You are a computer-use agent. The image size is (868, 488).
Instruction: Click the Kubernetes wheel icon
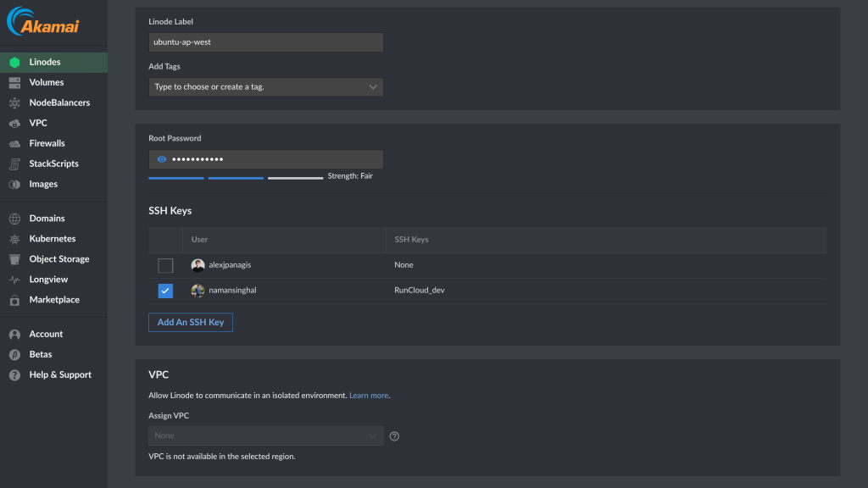click(x=15, y=239)
